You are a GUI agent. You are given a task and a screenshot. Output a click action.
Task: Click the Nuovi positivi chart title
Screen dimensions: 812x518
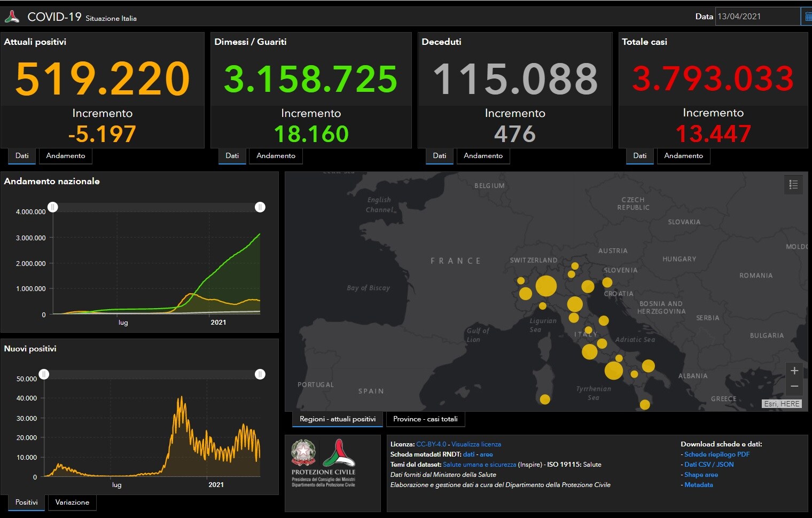[30, 349]
